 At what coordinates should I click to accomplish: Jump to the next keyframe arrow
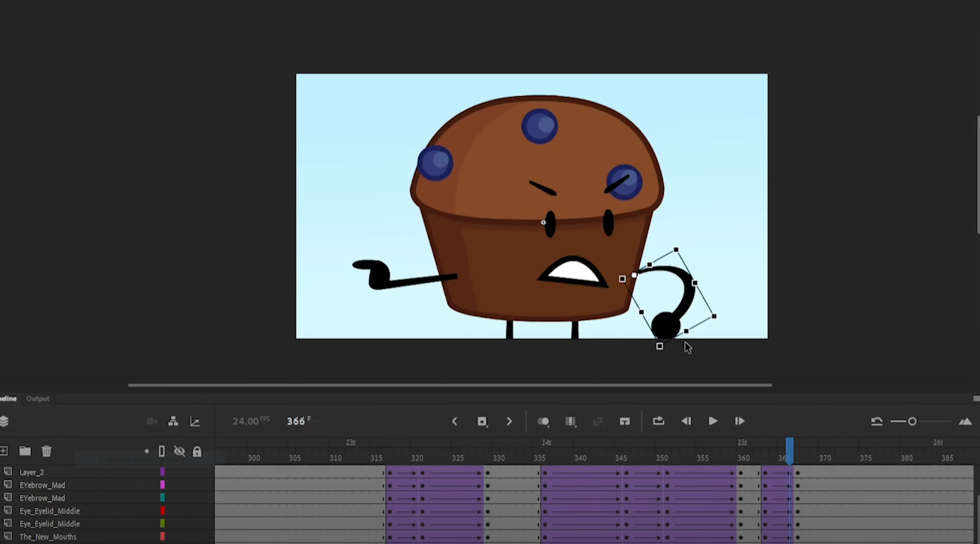(509, 421)
